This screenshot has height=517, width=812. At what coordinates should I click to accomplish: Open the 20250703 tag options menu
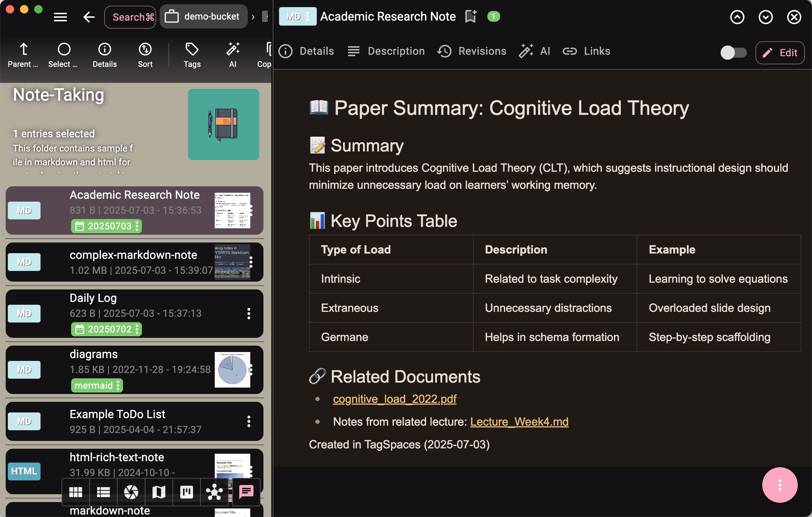[137, 226]
